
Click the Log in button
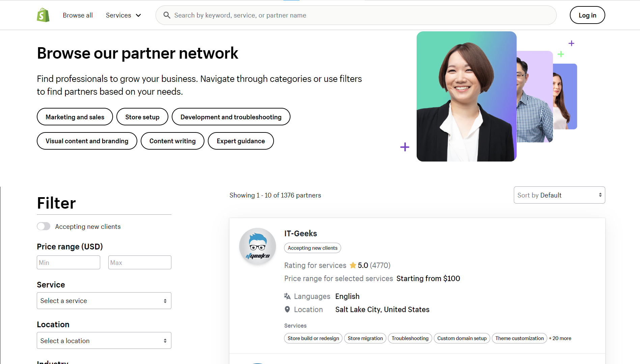point(587,15)
